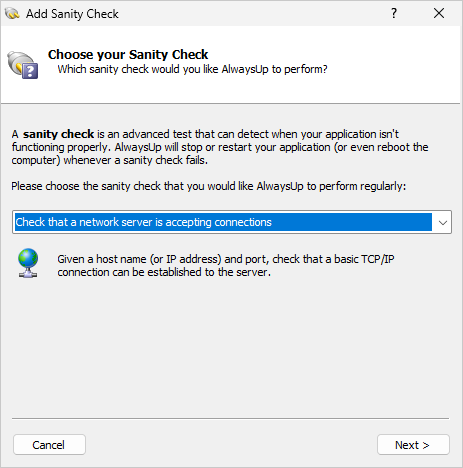Viewport: 463px width, 468px height.
Task: Click the 'Which sanity check would you like' subtitle
Action: click(x=192, y=69)
